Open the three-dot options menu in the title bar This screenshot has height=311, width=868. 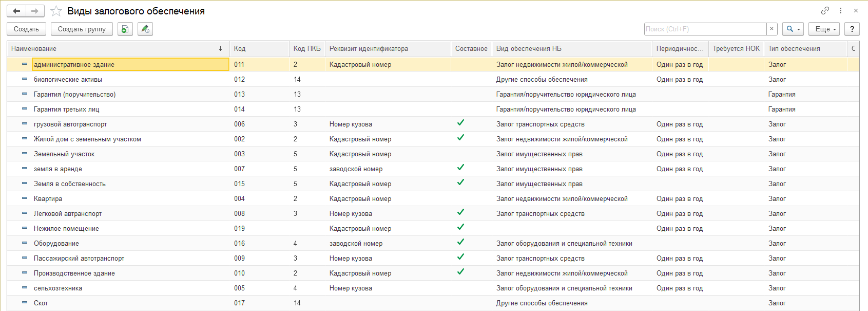point(840,11)
